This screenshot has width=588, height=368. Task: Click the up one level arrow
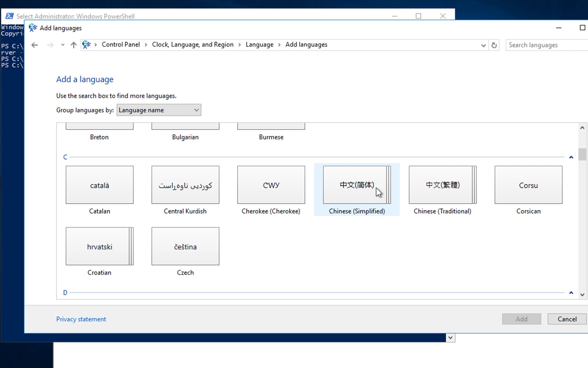pyautogui.click(x=73, y=45)
